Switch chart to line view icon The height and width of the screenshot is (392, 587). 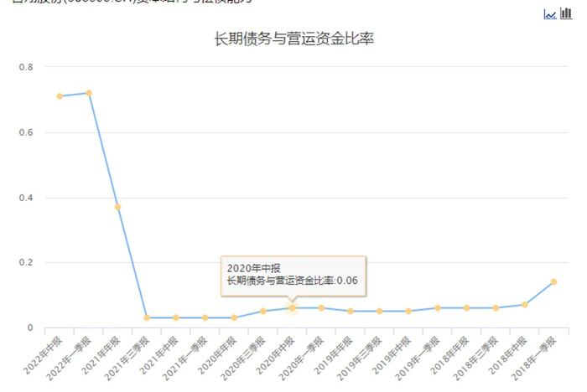549,14
